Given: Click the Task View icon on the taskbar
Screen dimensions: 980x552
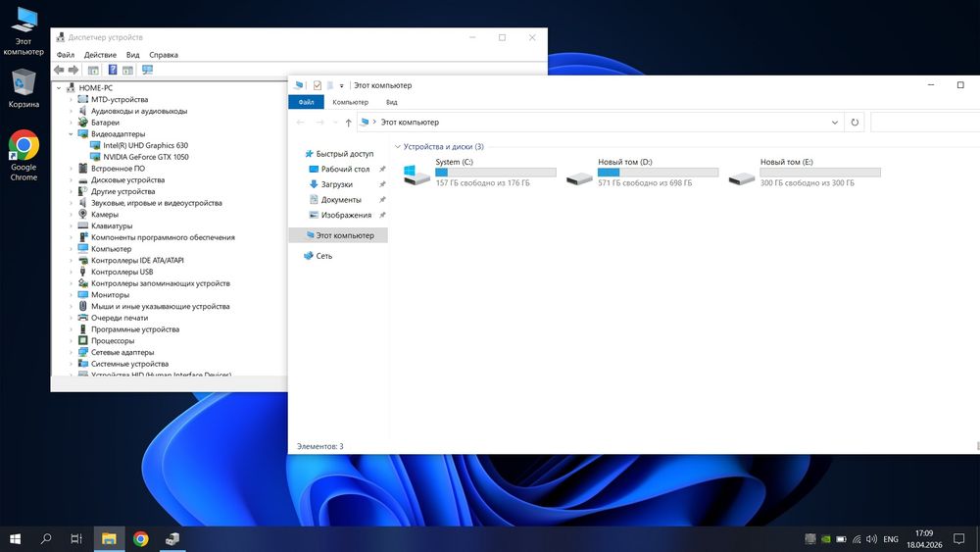Looking at the screenshot, I should (76, 538).
